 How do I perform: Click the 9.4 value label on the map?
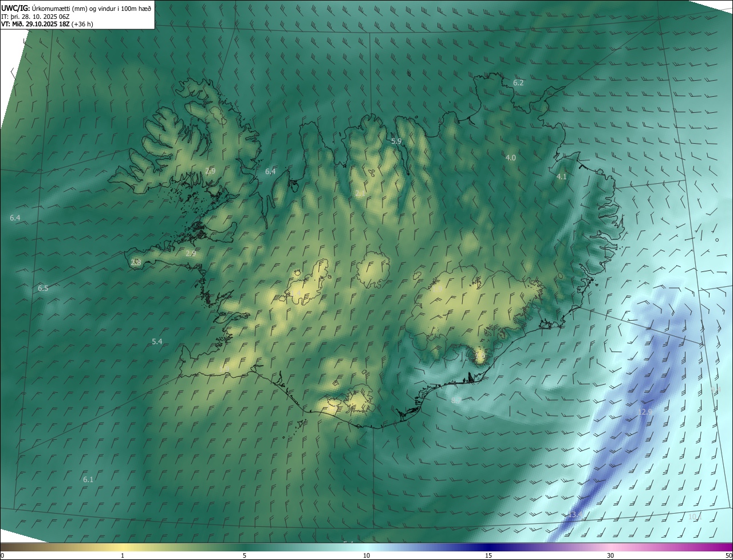(x=715, y=389)
